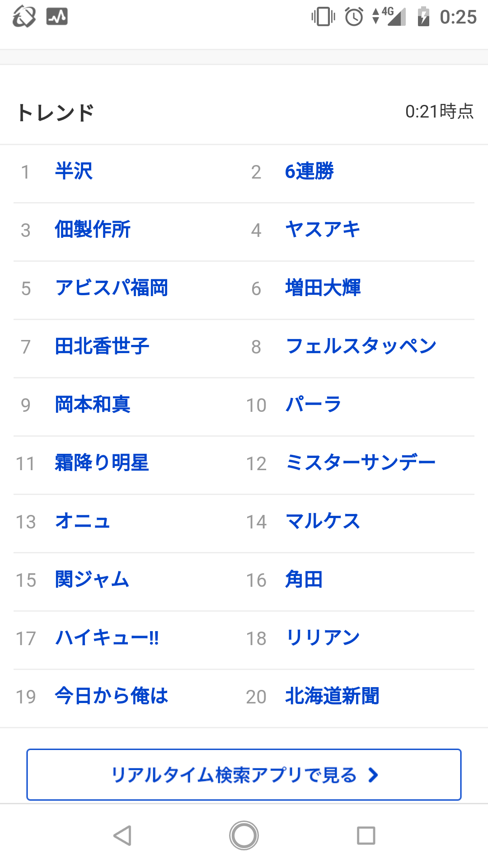Open the 北海道新聞 trend
The image size is (488, 868).
[332, 696]
